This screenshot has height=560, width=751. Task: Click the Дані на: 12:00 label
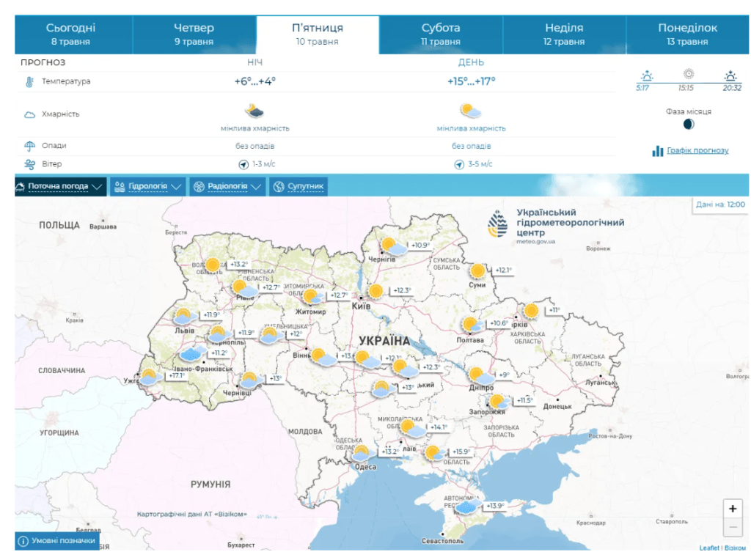pos(720,205)
